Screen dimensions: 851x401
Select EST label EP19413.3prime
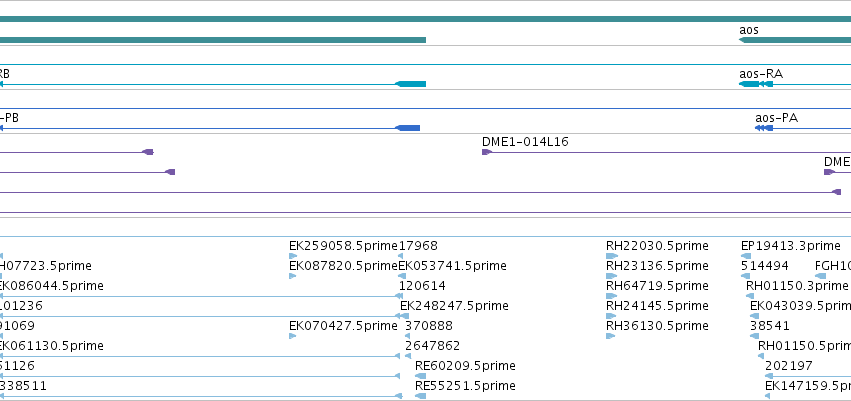791,246
